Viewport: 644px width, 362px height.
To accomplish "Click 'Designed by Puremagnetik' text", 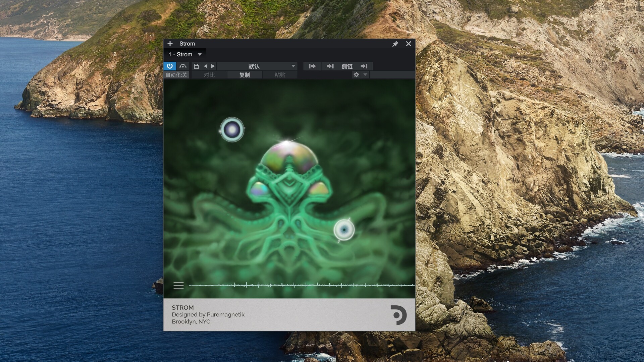I will click(x=208, y=314).
